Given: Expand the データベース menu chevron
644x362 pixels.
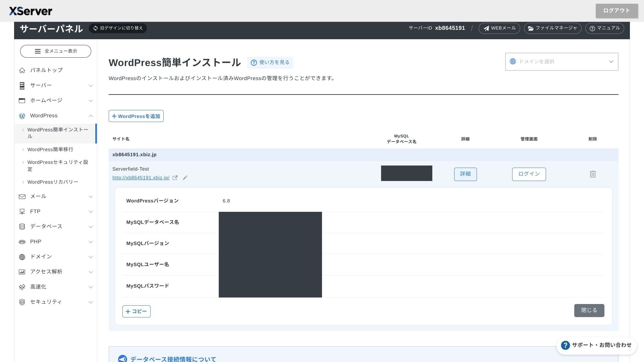Looking at the screenshot, I should tap(91, 227).
